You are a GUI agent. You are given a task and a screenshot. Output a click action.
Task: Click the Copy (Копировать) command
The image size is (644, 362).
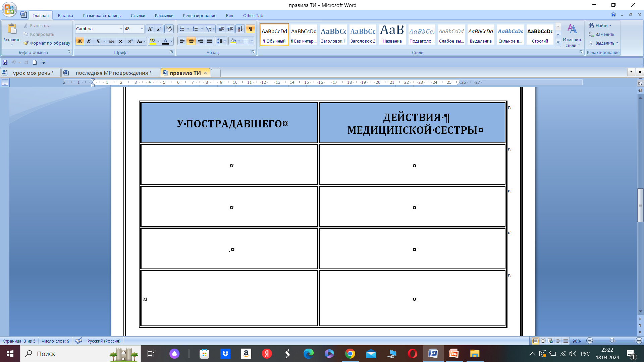click(39, 34)
